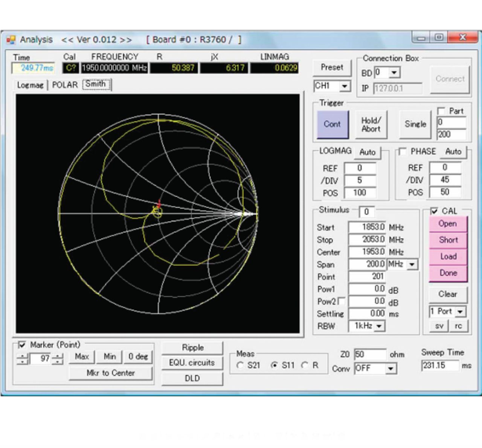This screenshot has height=448, width=482.
Task: Click the IP address field
Action: [x=397, y=88]
